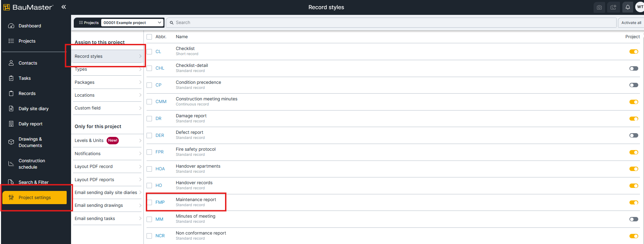
Task: Click the Dashboard gauge icon
Action: pos(11,26)
